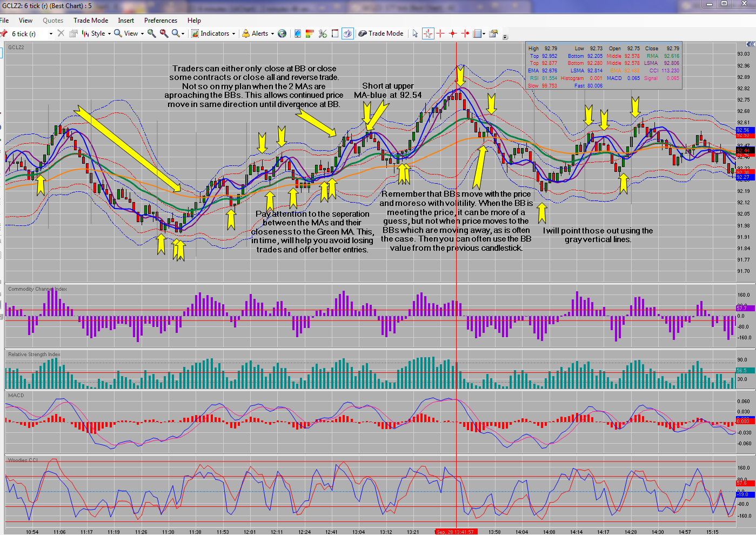
Task: Click the Alerts bell icon
Action: coord(246,34)
